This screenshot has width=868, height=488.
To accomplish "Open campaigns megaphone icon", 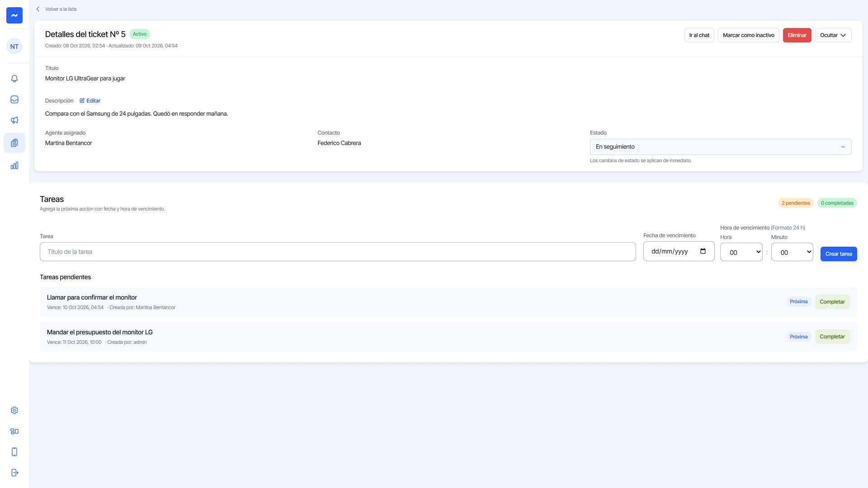I will (x=14, y=120).
